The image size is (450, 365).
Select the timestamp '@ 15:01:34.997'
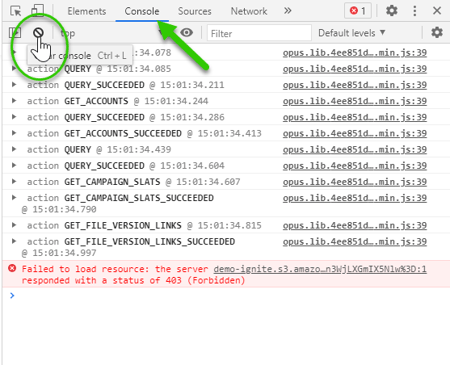(59, 253)
